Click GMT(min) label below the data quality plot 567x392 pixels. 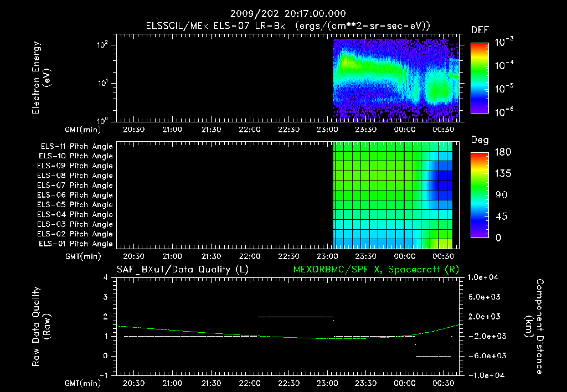click(x=83, y=383)
